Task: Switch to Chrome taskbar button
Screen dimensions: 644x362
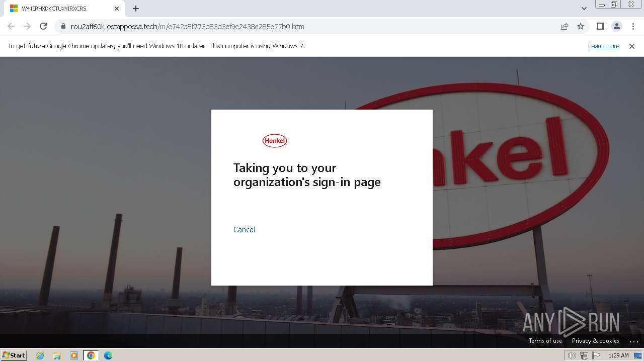Action: click(91, 355)
